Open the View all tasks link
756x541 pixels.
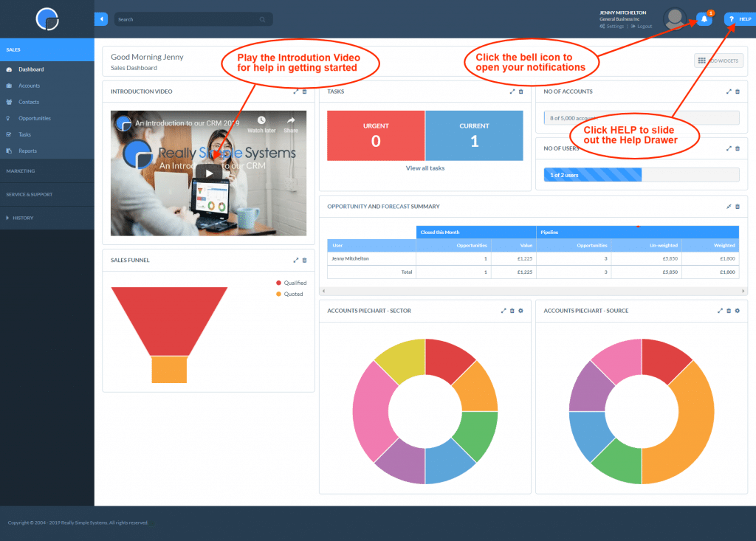point(424,168)
